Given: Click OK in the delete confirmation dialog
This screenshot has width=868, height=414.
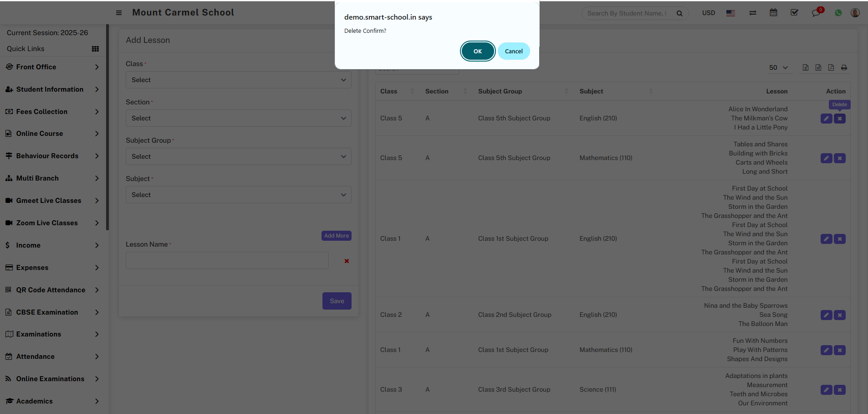Looking at the screenshot, I should [x=477, y=51].
